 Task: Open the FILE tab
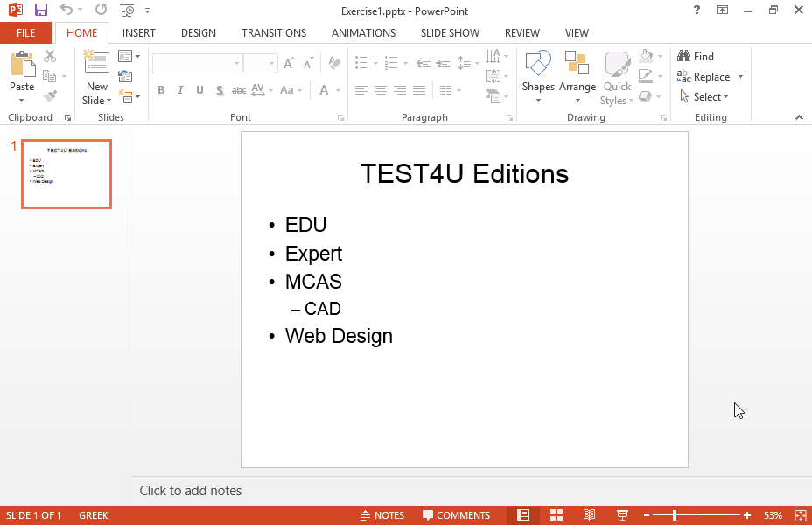pos(26,33)
